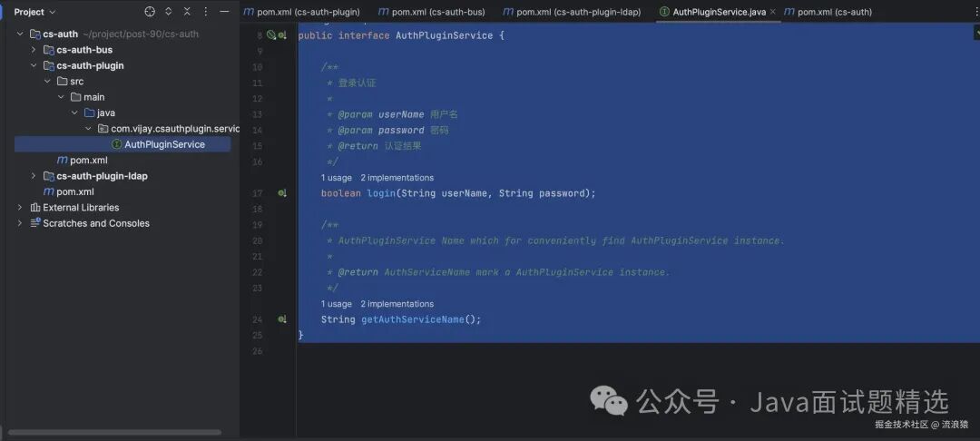Select AuthPluginService in project tree

pyautogui.click(x=122, y=144)
